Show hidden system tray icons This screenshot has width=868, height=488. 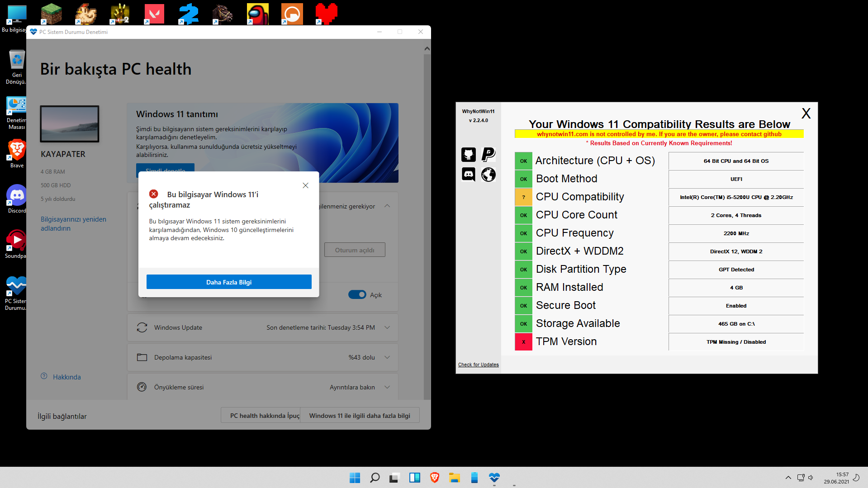[788, 478]
